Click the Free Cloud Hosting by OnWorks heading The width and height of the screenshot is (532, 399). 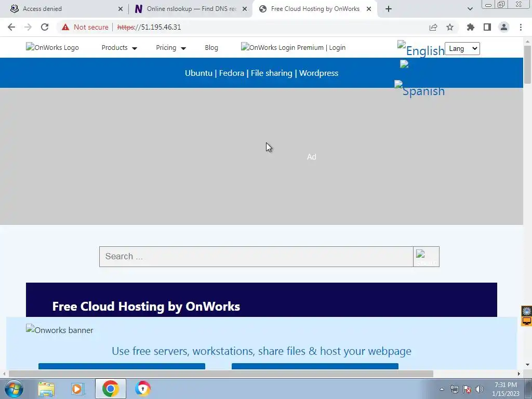point(146,307)
